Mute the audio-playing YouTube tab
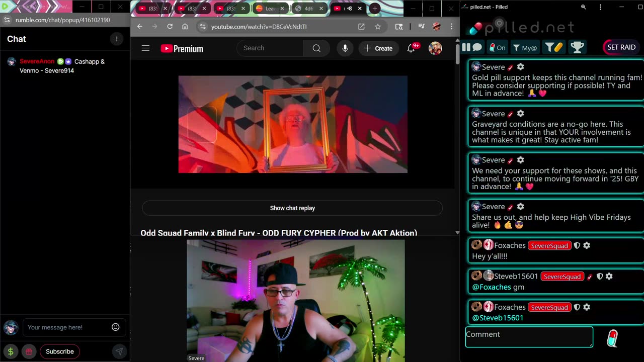Screen dimensions: 644x362 [x=349, y=9]
